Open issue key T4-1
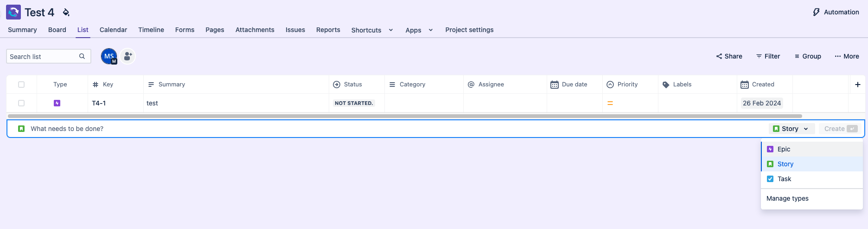Screen dimensions: 868x229 99,103
